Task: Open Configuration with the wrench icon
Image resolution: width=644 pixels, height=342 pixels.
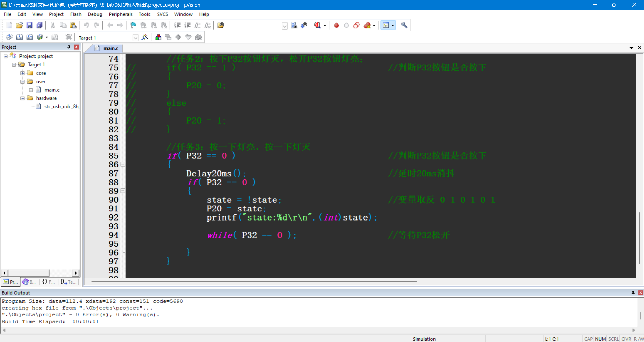Action: [404, 25]
